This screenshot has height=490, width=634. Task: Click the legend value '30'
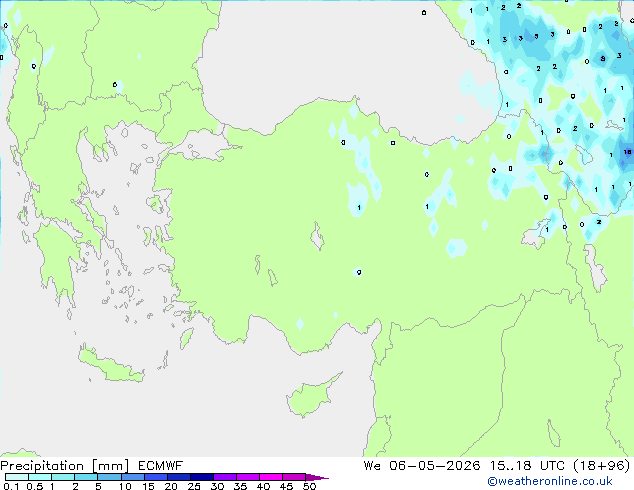(x=217, y=486)
